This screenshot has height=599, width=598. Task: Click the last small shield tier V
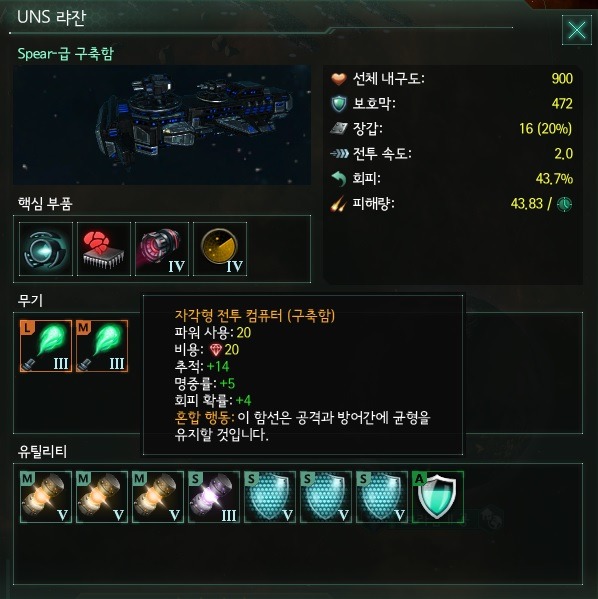(382, 497)
